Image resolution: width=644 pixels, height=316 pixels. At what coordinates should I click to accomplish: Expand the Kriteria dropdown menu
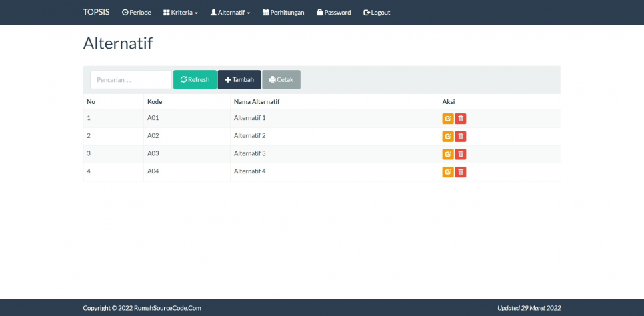pos(181,13)
